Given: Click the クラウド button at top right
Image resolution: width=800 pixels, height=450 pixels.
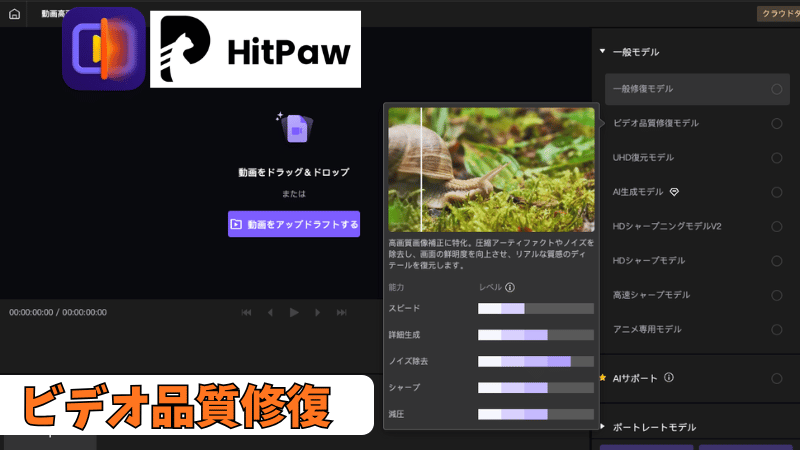Looking at the screenshot, I should 779,14.
